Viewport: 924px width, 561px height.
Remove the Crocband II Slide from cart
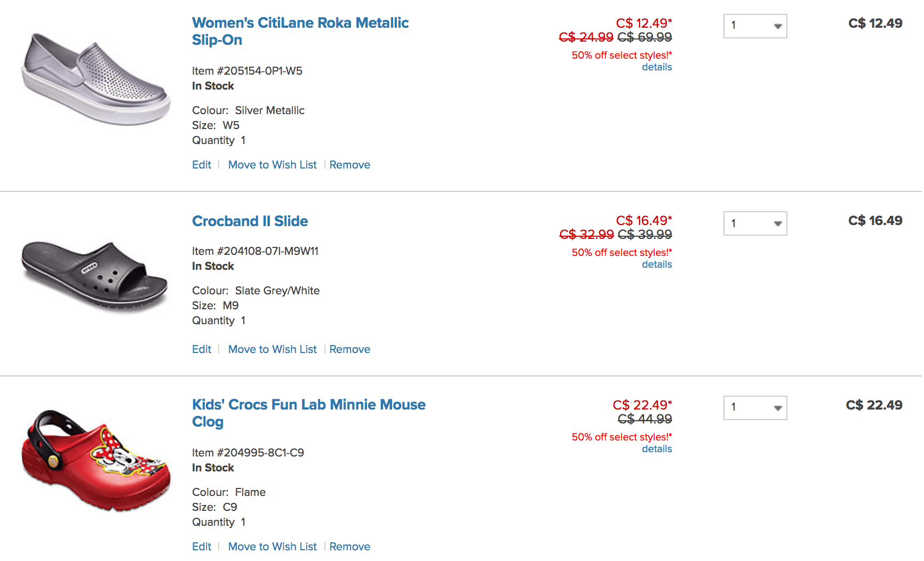[349, 349]
